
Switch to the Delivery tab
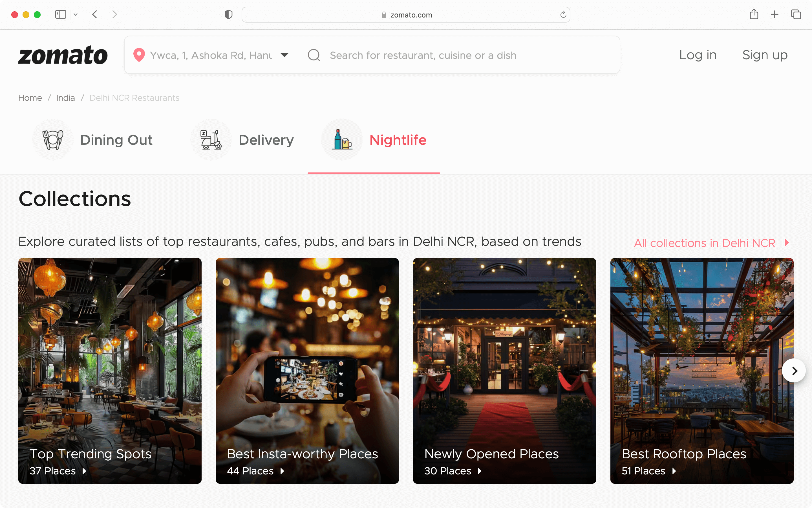pyautogui.click(x=266, y=140)
